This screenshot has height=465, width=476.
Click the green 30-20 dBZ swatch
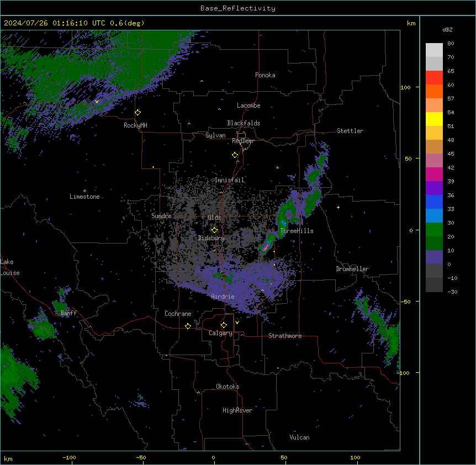click(434, 230)
